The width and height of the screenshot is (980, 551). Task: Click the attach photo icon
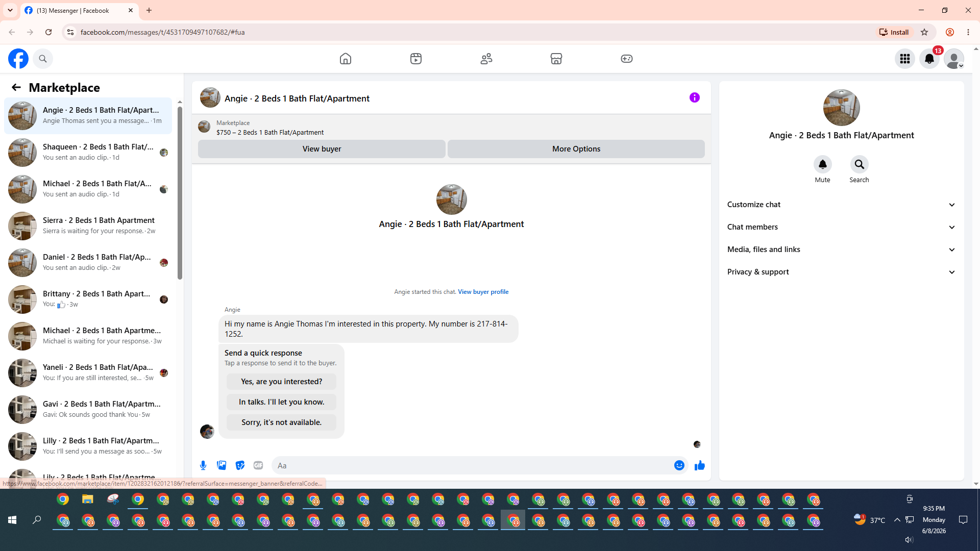pos(222,465)
